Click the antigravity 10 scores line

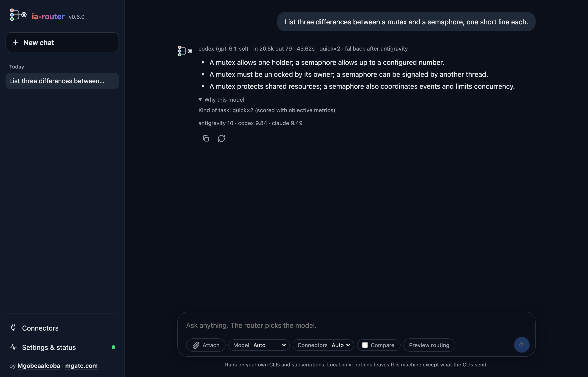point(250,123)
